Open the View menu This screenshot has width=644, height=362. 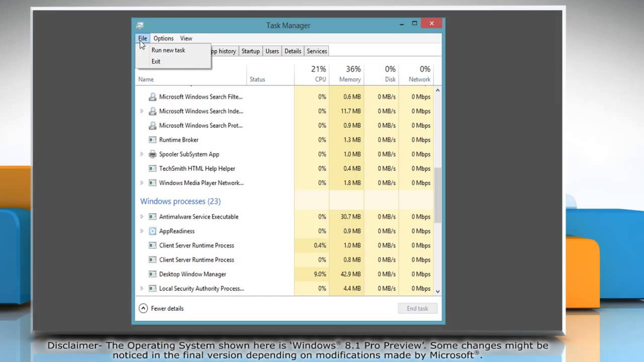click(186, 38)
